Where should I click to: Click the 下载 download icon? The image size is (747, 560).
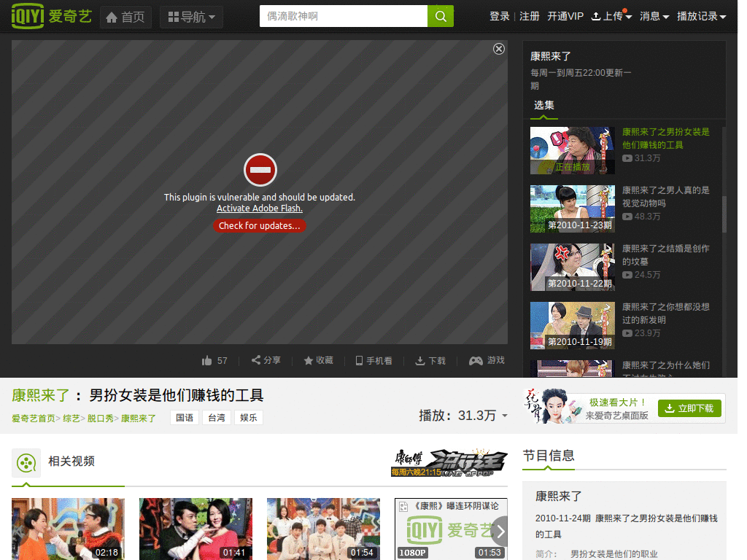point(420,360)
